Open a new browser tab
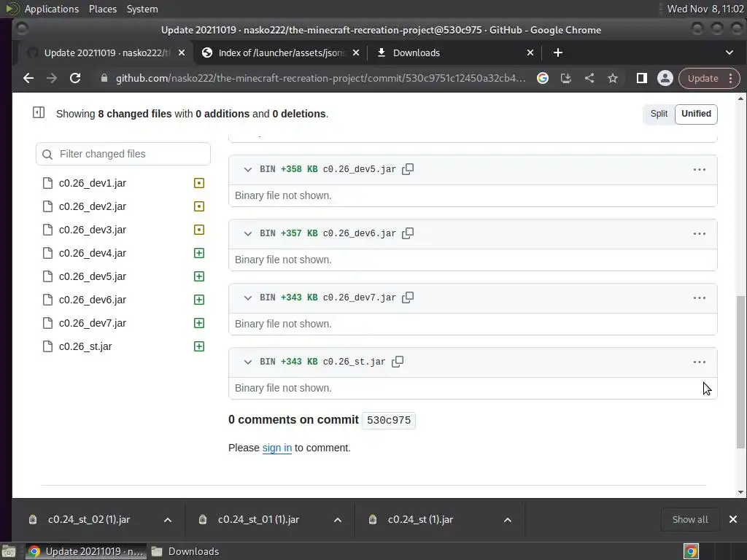Screen dimensions: 747x560 pos(558,52)
